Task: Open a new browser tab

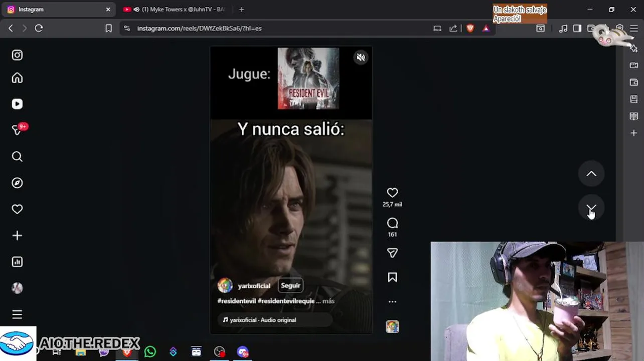Action: (x=241, y=9)
